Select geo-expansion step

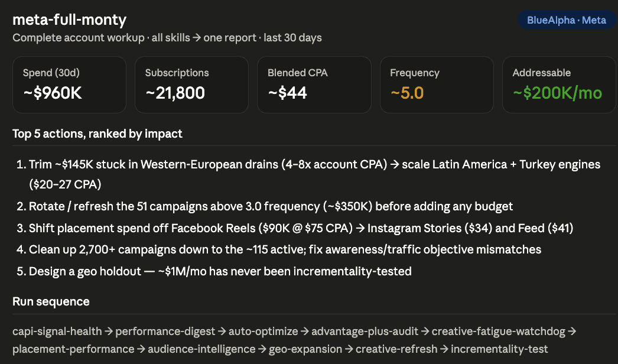coord(305,349)
